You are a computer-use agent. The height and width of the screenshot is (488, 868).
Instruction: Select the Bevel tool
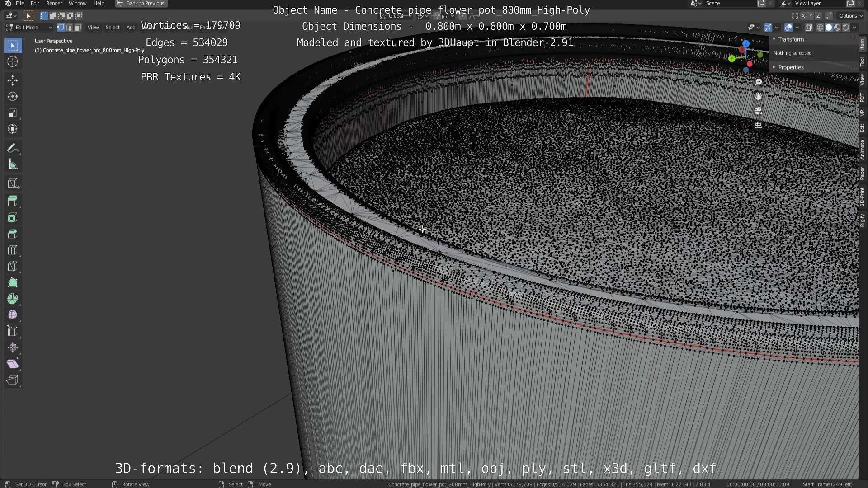pos(13,234)
